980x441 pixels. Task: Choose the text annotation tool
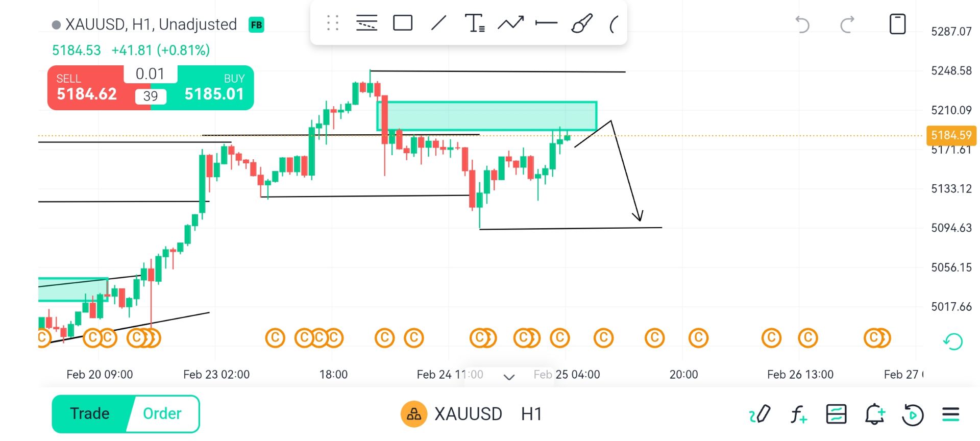tap(474, 23)
